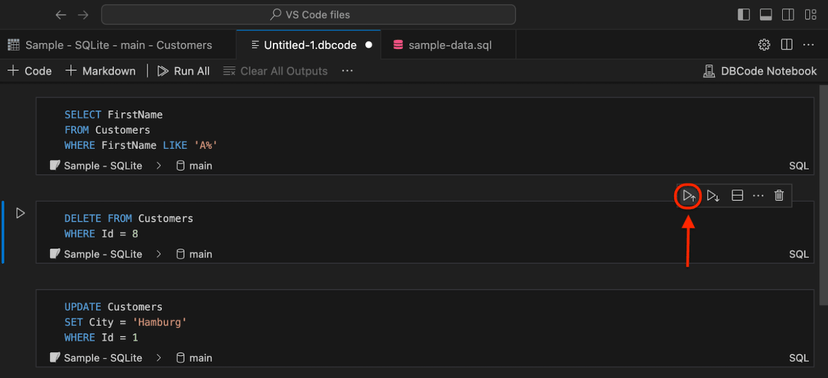
Task: Select the DBCode Notebook kernel
Action: (760, 71)
